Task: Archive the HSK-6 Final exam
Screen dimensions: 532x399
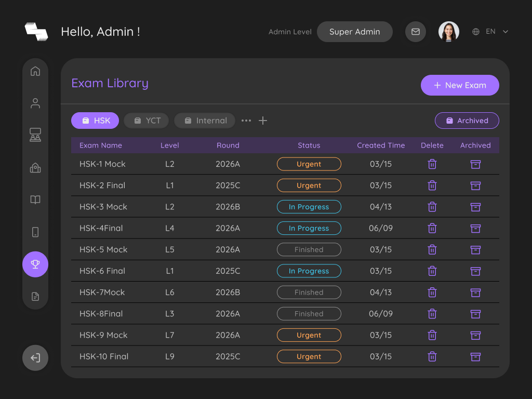Action: click(476, 271)
